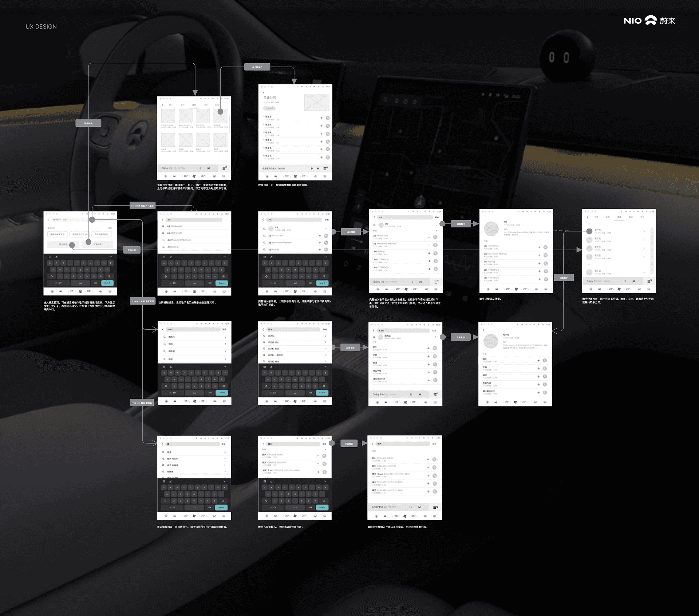
Task: Toggle shift key on leftmost search-home keyboard
Action: [51, 276]
